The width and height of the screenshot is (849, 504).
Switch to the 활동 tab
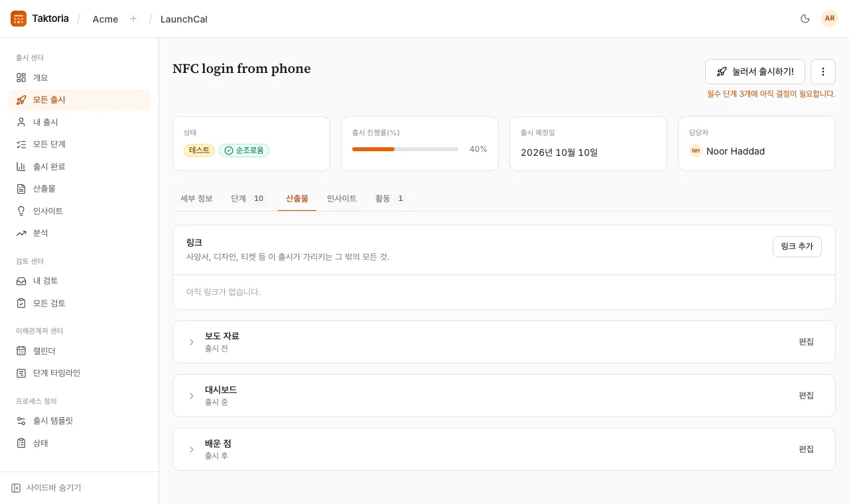390,198
